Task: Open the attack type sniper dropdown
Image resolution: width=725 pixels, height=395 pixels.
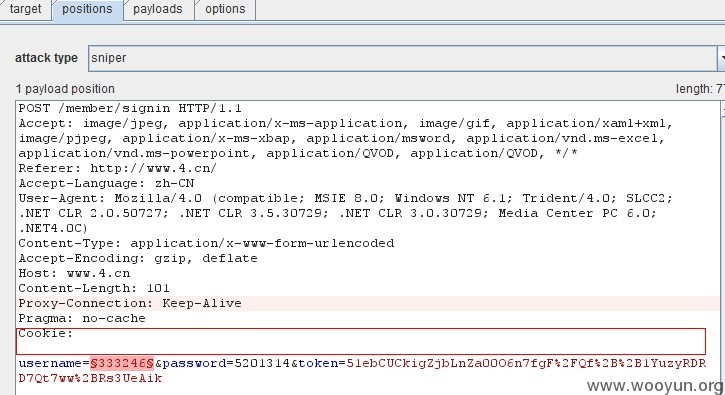Action: pos(406,58)
